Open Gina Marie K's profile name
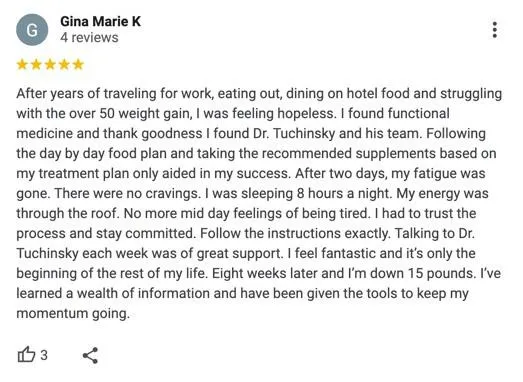The width and height of the screenshot is (523, 382). point(100,22)
